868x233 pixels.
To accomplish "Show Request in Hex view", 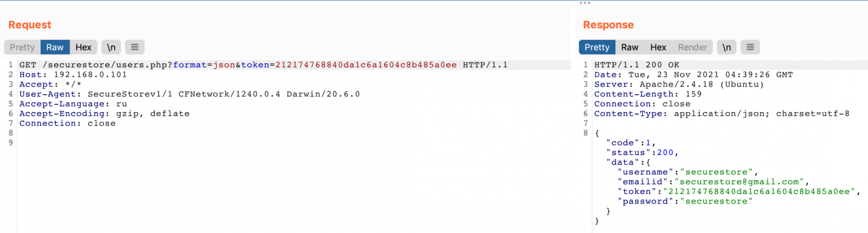I will coord(83,47).
